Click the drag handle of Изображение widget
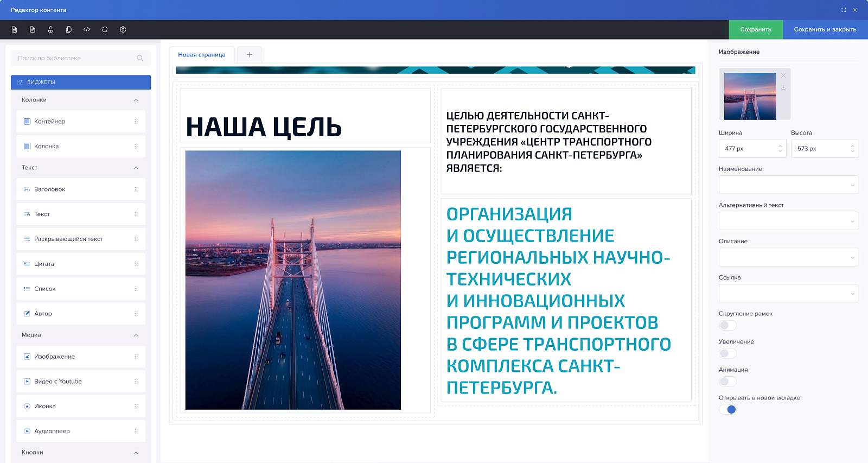The width and height of the screenshot is (868, 463). point(136,357)
